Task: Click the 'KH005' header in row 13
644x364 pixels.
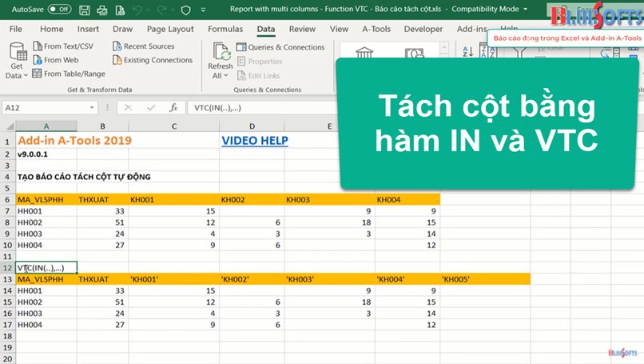Action: coord(455,279)
